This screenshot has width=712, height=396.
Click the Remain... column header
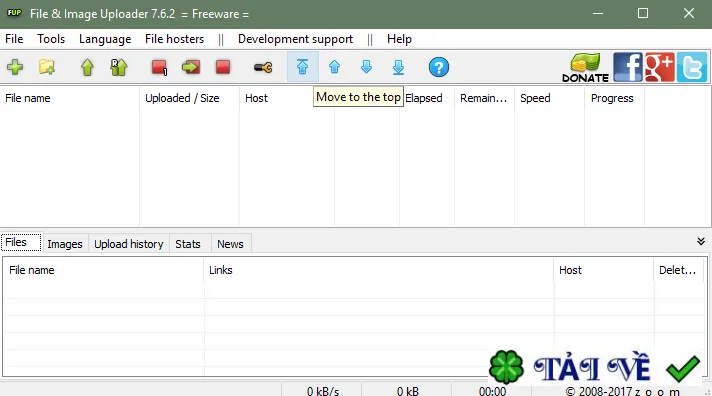484,98
